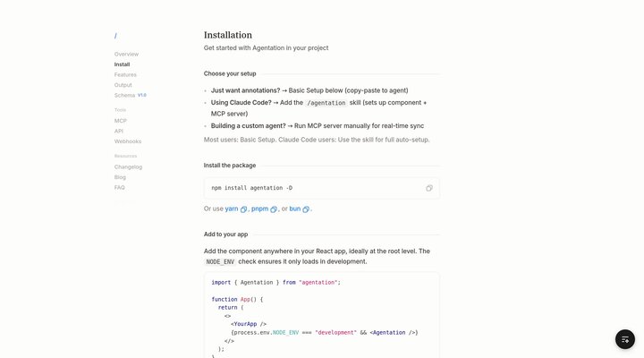Copy the pnpm install command icon
Image resolution: width=644 pixels, height=358 pixels.
(x=274, y=209)
